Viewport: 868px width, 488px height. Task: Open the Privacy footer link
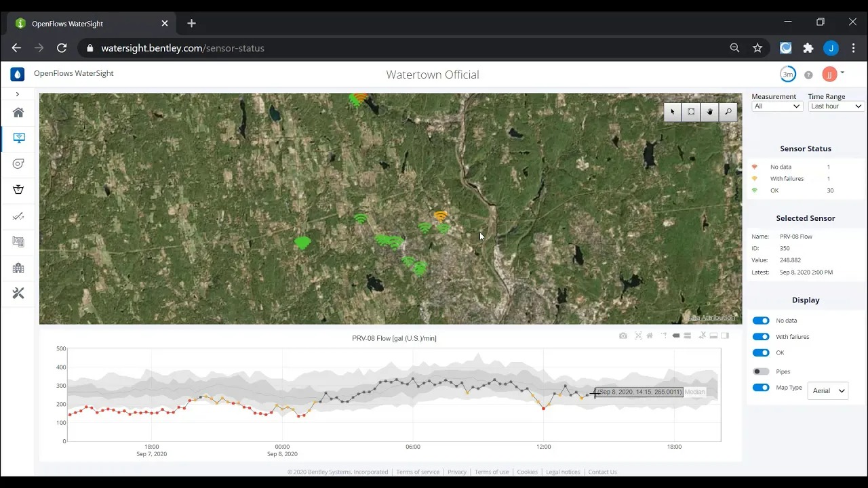(457, 472)
